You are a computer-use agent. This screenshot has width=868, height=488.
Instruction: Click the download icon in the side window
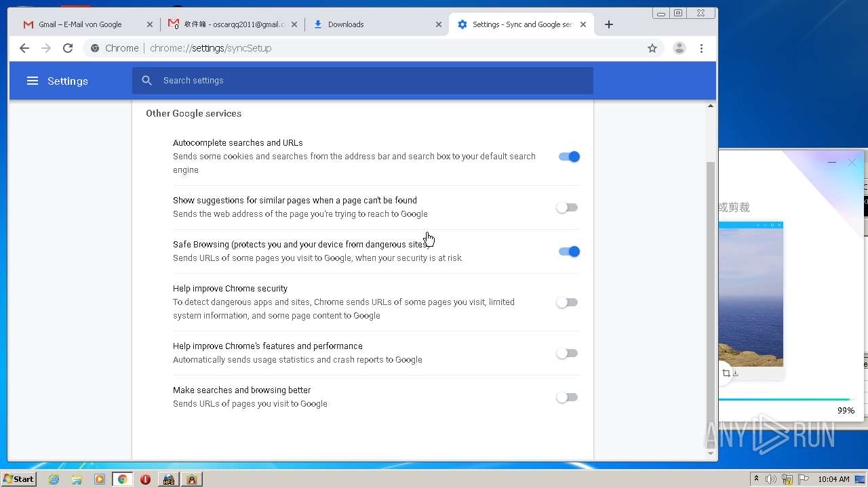[736, 373]
